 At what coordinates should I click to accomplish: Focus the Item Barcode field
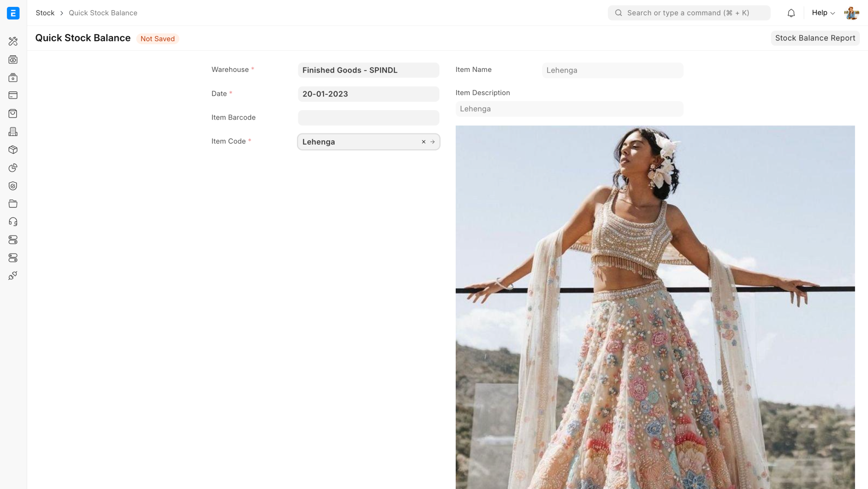[x=368, y=118]
